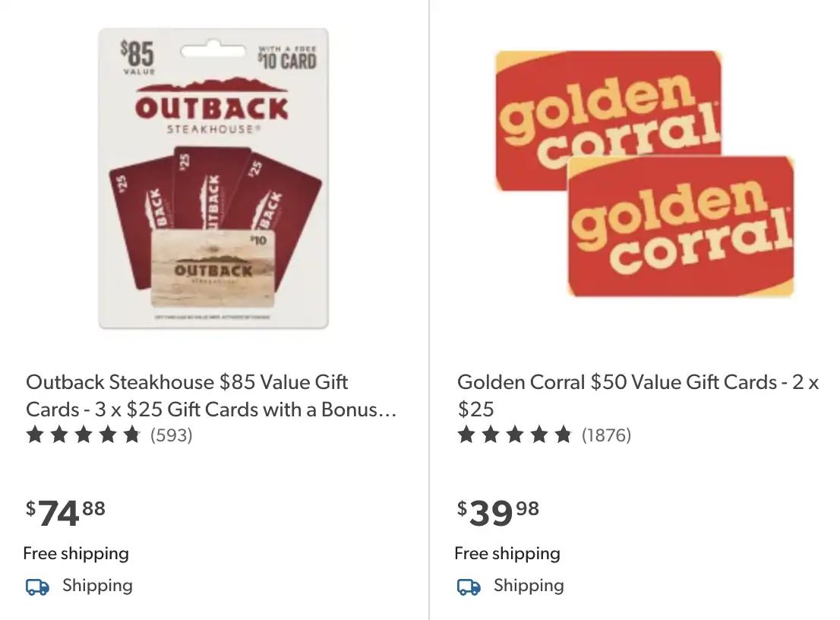Click the first star of Outback rating
Image resolution: width=840 pixels, height=620 pixels.
point(35,434)
